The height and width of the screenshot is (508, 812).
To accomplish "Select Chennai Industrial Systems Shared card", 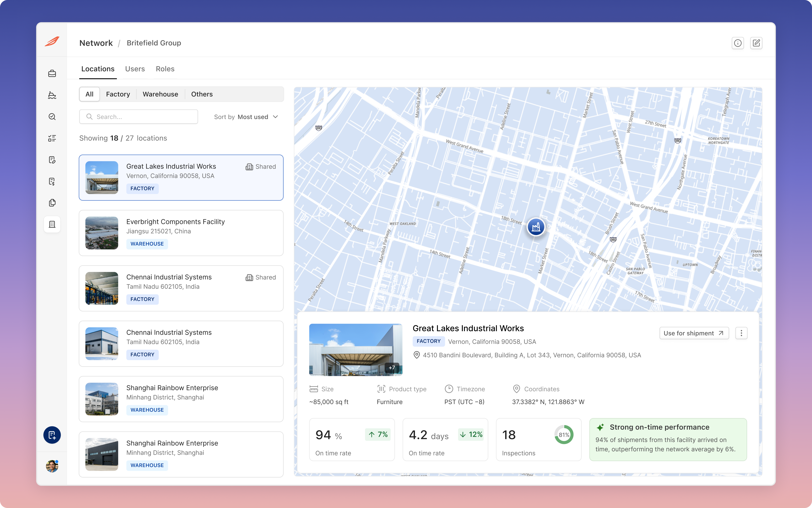I will (181, 288).
